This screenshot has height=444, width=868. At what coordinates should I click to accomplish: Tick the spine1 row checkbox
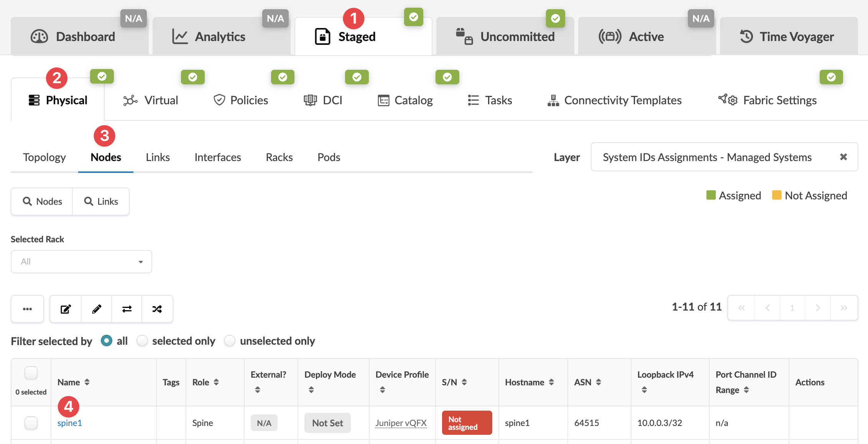click(x=31, y=423)
